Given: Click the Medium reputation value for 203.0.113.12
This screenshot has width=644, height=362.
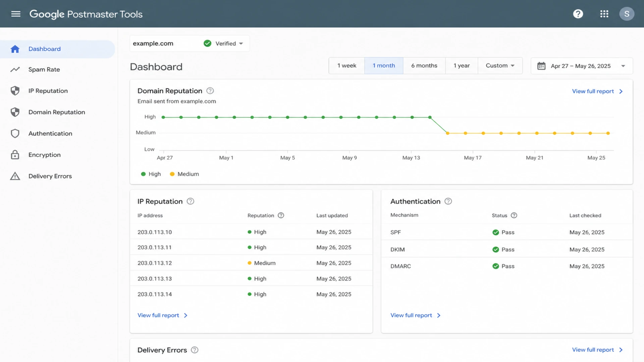Looking at the screenshot, I should (x=262, y=263).
